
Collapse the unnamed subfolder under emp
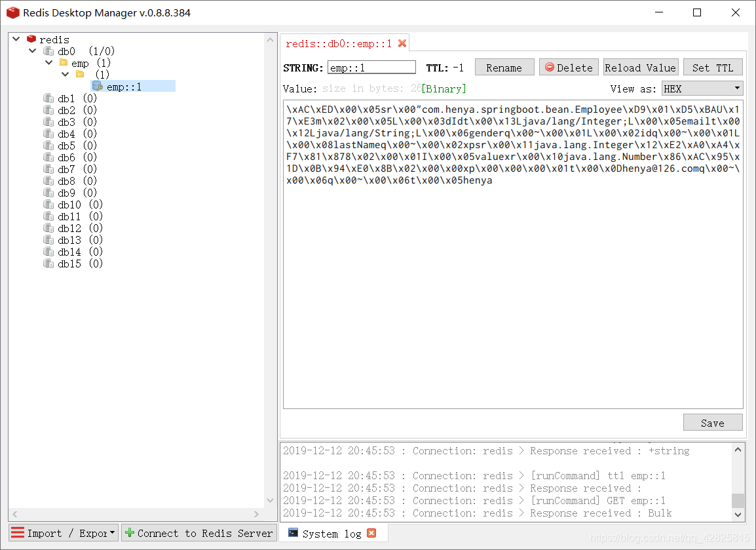[65, 74]
